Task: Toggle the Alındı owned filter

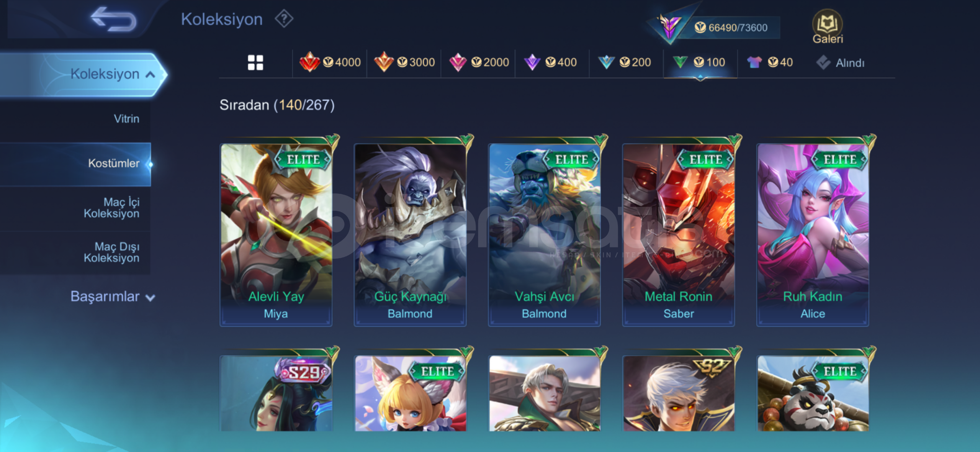Action: click(x=840, y=63)
